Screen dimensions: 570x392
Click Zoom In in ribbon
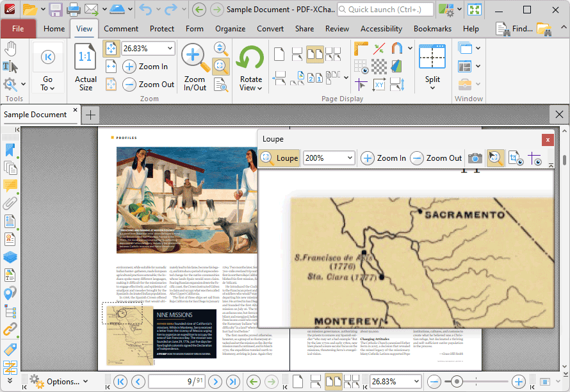(145, 67)
